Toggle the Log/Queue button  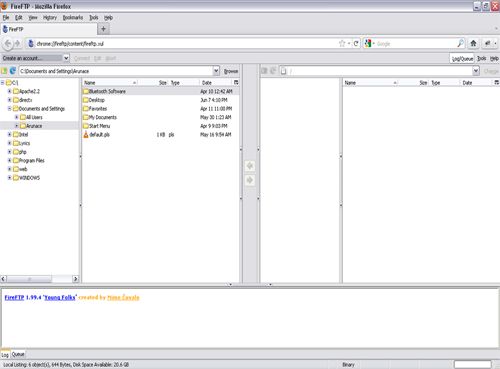pyautogui.click(x=462, y=58)
